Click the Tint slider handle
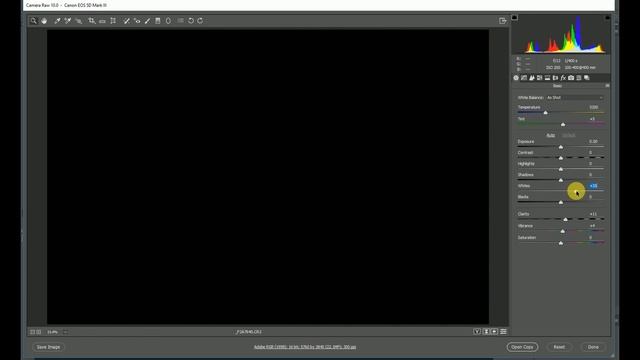The height and width of the screenshot is (360, 640). pyautogui.click(x=563, y=124)
